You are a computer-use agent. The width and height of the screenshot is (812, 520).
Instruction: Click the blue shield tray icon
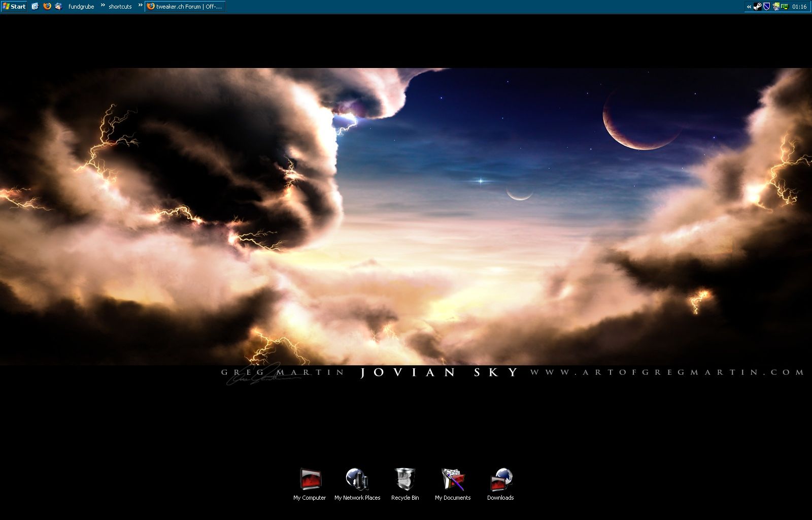pos(766,7)
